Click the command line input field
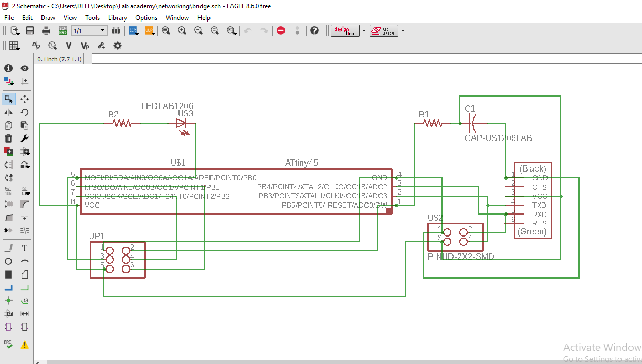This screenshot has height=364, width=642. click(366, 59)
